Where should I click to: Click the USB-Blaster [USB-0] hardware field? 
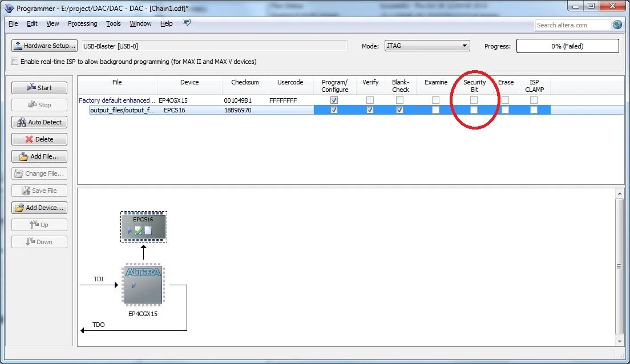click(x=214, y=46)
